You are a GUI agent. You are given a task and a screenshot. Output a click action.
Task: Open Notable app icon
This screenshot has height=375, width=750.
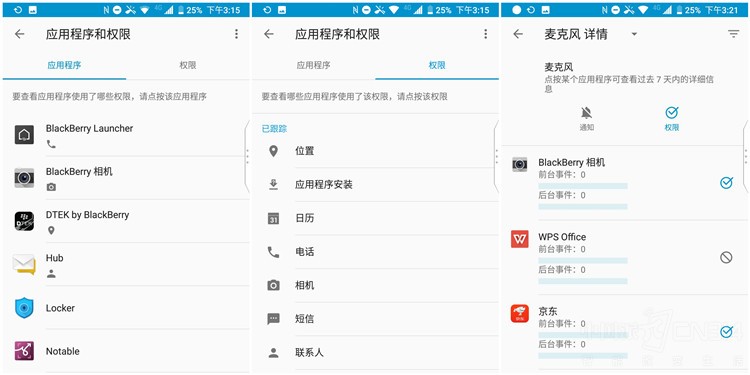(x=24, y=351)
